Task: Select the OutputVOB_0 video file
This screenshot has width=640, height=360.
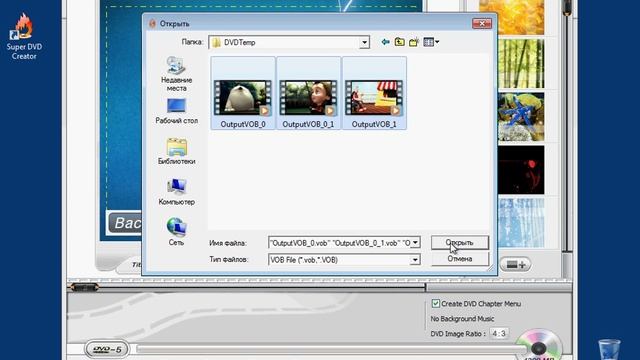Action: [x=243, y=93]
